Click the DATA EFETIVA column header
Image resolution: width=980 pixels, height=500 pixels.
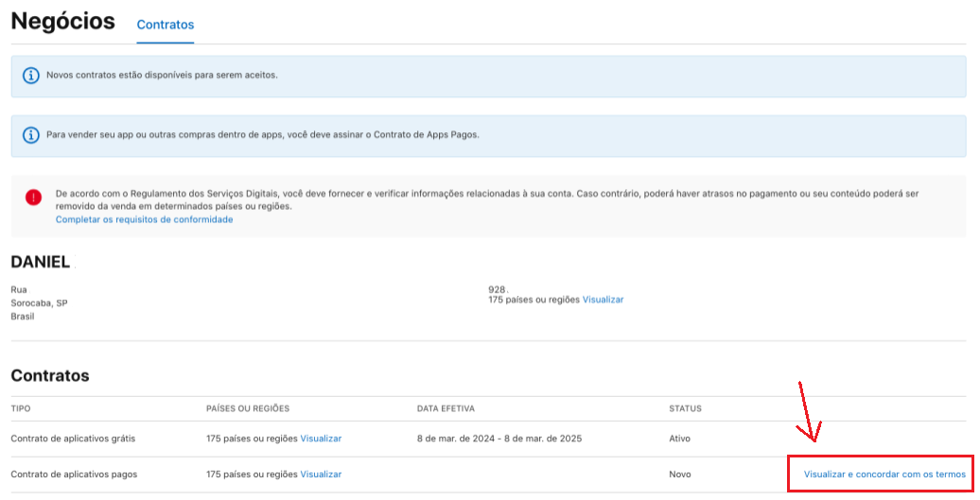coord(446,408)
